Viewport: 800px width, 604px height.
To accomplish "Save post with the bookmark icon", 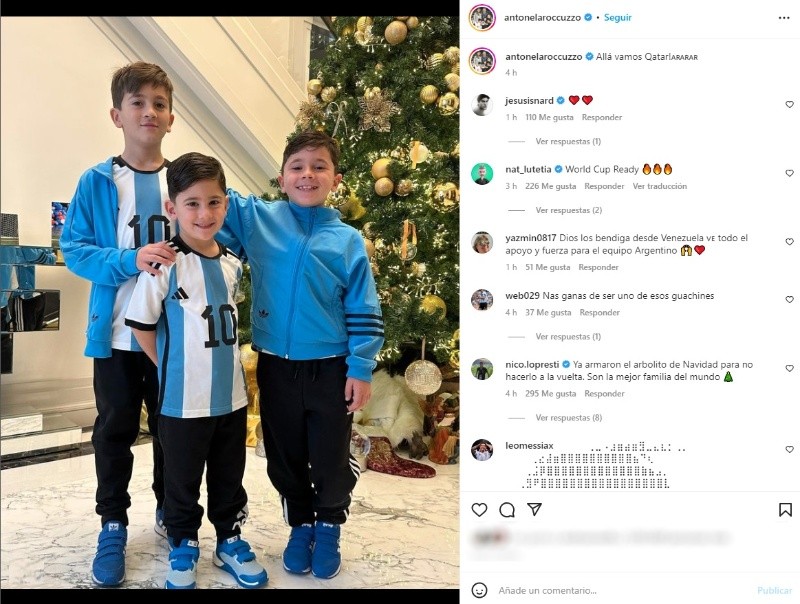I will (x=785, y=510).
